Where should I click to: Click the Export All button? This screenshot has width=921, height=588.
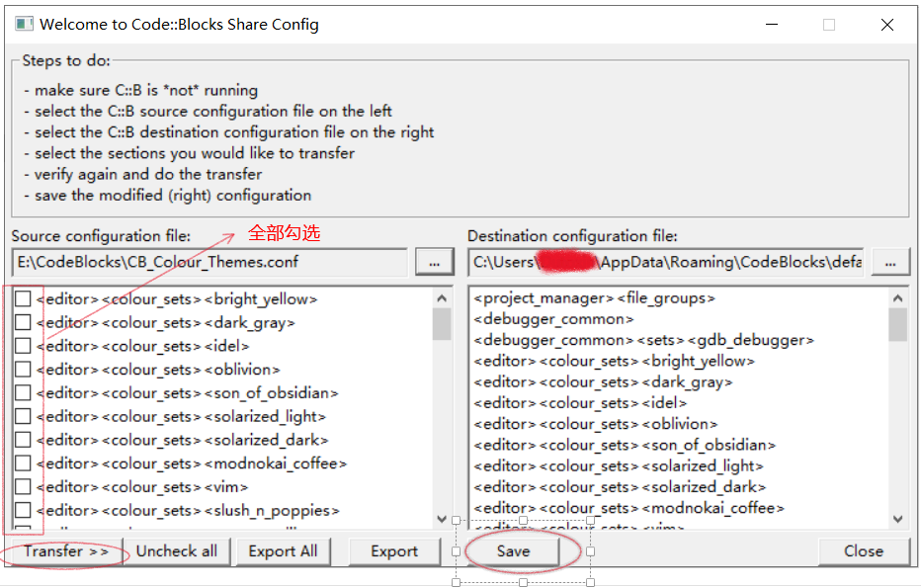[284, 551]
